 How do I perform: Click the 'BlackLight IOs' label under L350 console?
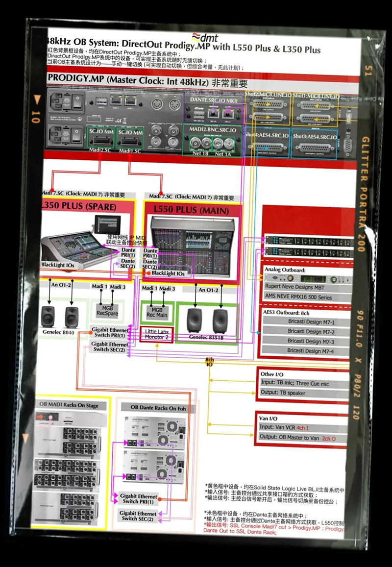click(58, 265)
